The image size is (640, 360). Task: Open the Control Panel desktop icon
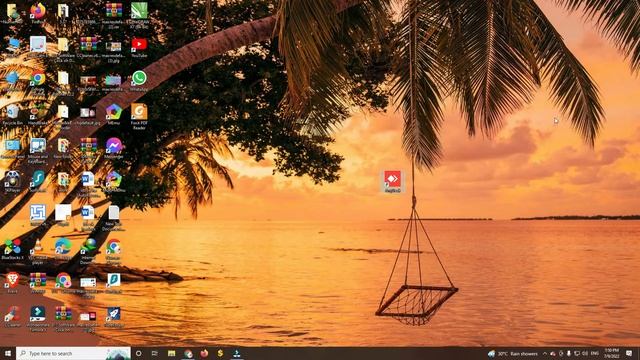tap(12, 148)
